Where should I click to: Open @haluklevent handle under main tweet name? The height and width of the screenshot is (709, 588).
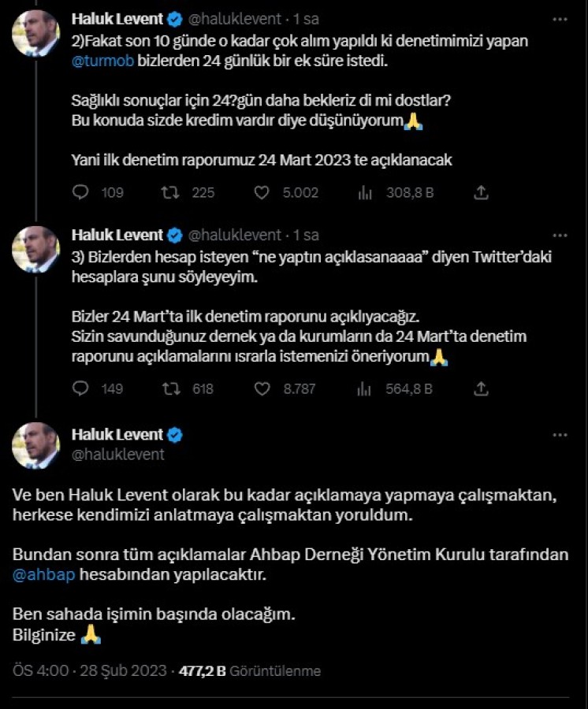[117, 455]
